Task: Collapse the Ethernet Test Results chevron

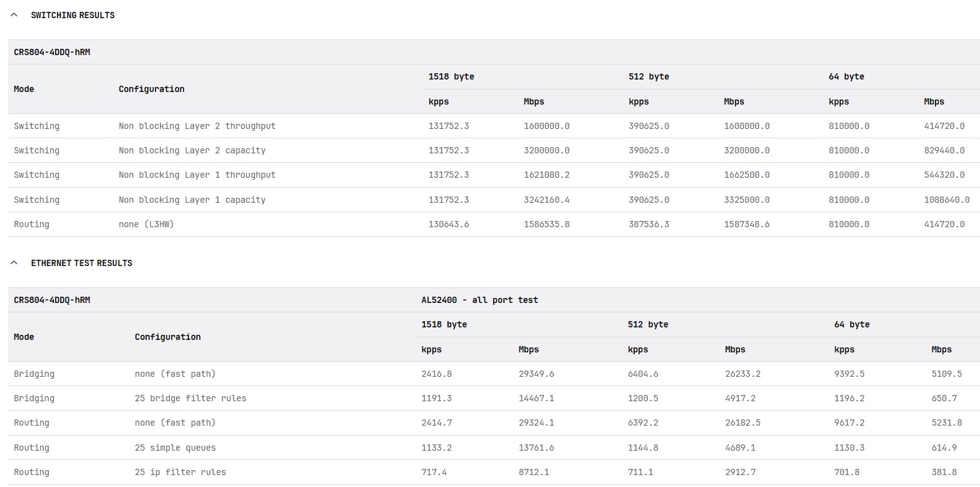Action: coord(14,263)
